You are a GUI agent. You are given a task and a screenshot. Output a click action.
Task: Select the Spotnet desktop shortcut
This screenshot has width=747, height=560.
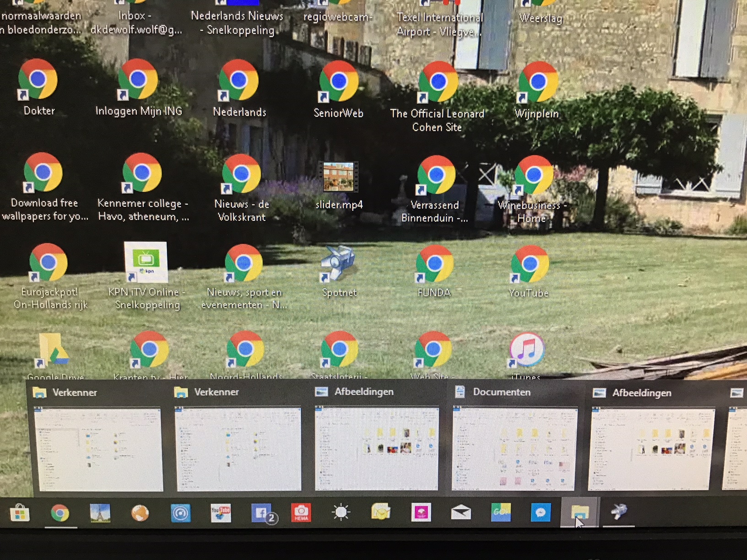339,272
